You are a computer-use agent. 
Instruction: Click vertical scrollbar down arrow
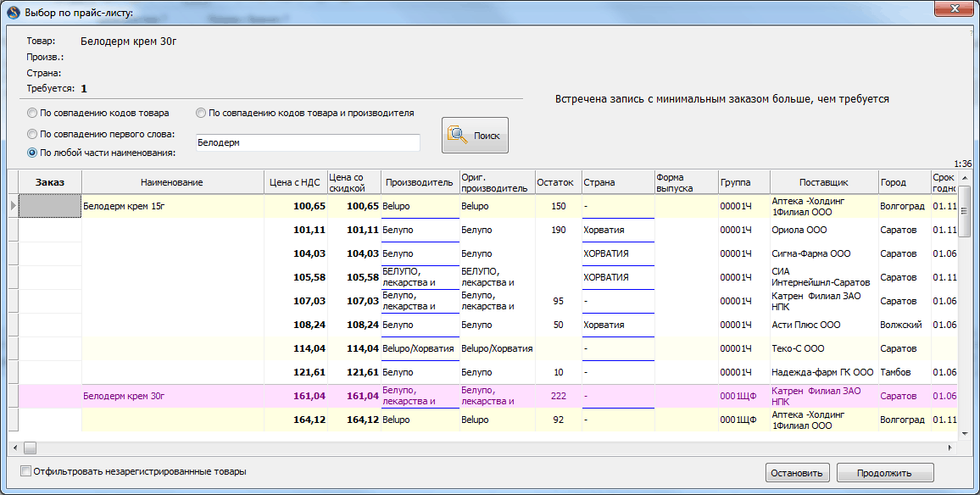pyautogui.click(x=965, y=433)
